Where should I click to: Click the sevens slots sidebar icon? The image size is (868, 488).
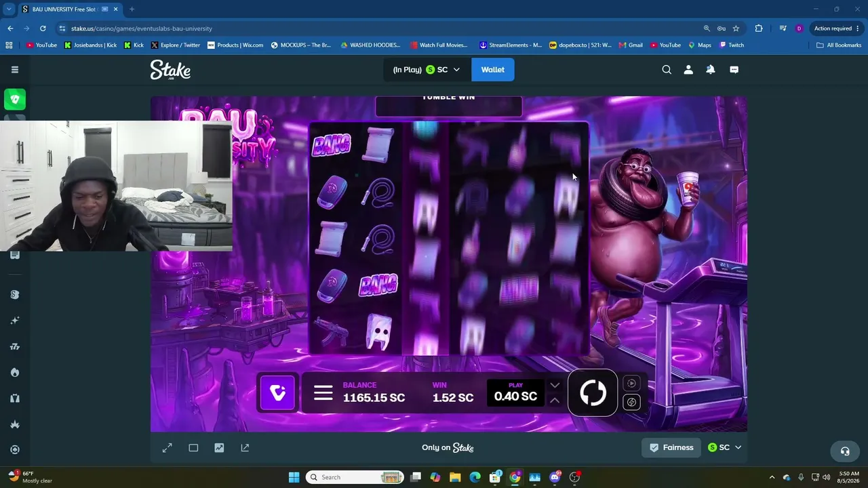[x=15, y=346]
